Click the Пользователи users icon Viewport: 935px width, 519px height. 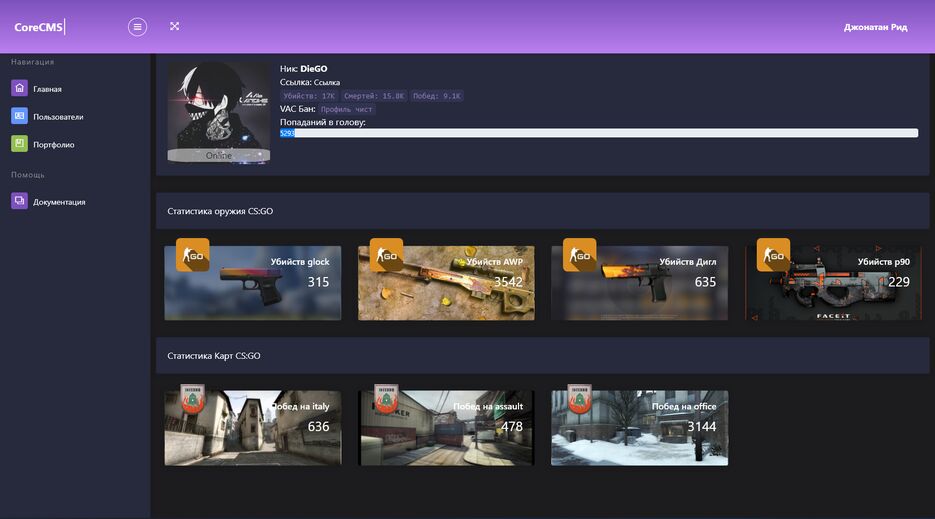(19, 116)
